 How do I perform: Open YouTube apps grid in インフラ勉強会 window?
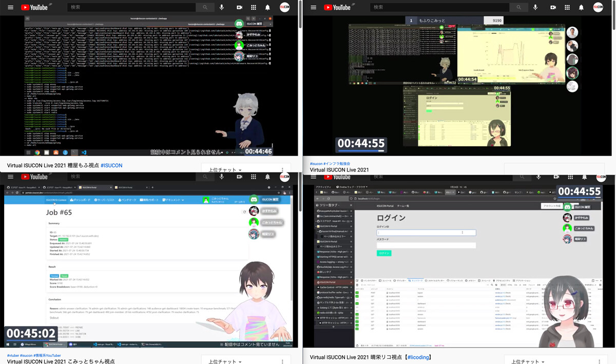(x=568, y=7)
